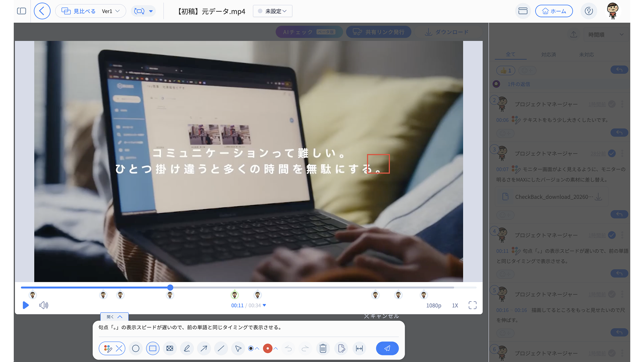The height and width of the screenshot is (362, 644).
Task: Select the rectangle drawing tool
Action: coord(153,349)
